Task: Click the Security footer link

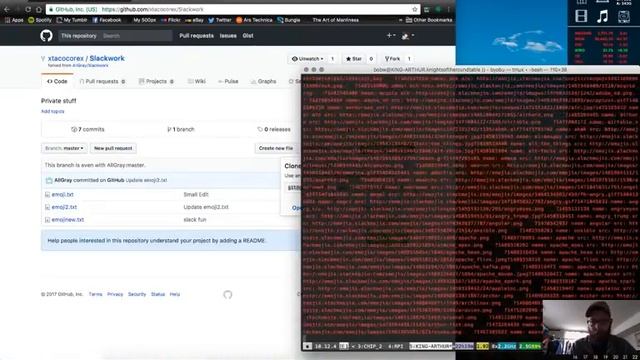Action: coord(137,294)
